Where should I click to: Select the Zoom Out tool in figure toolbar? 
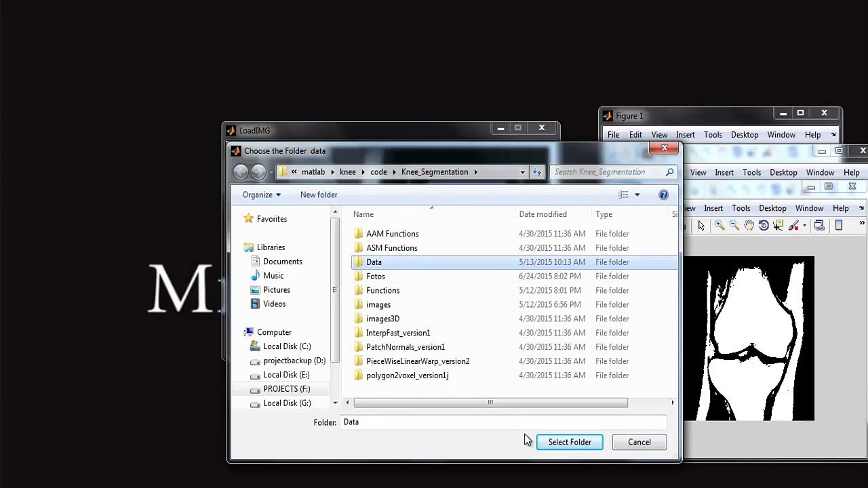click(x=734, y=226)
